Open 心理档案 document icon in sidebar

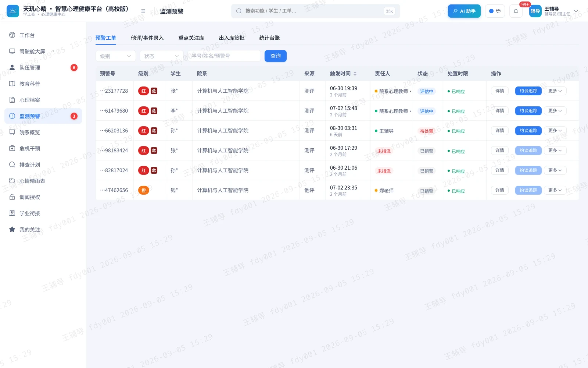(12, 100)
